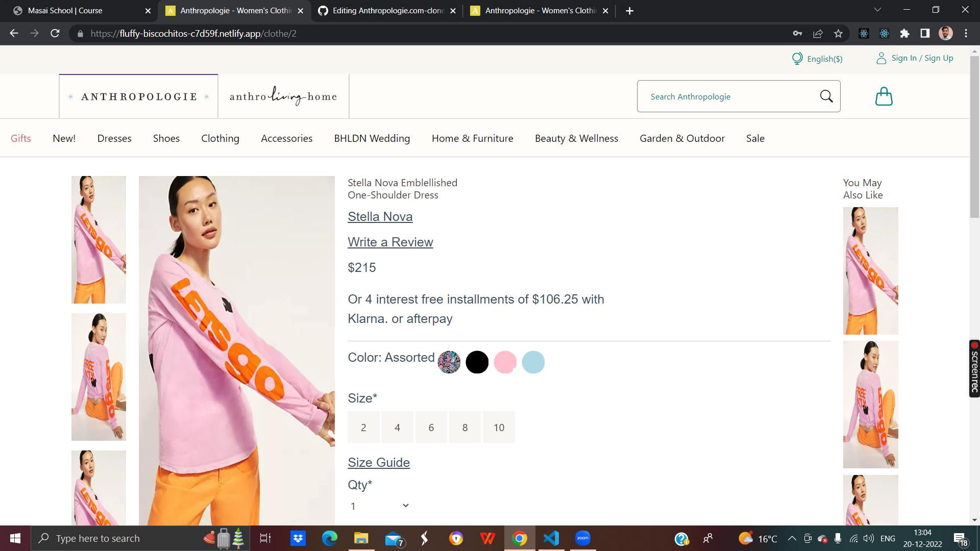Select size 6 option
Viewport: 980px width, 551px height.
(431, 428)
